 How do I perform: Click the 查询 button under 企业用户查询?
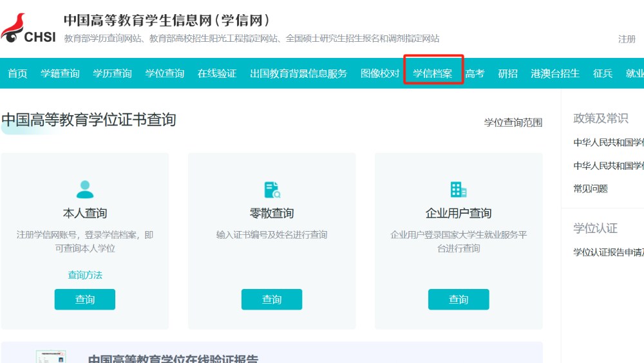point(459,299)
